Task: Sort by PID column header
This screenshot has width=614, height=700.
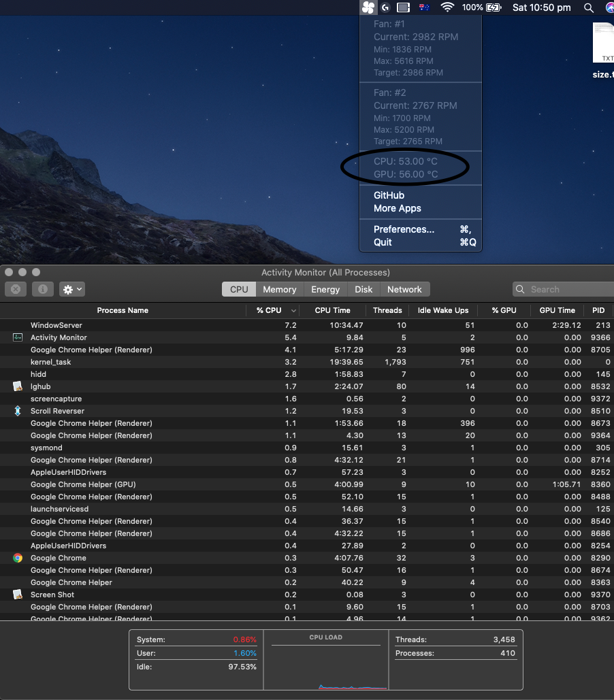Action: coord(598,310)
